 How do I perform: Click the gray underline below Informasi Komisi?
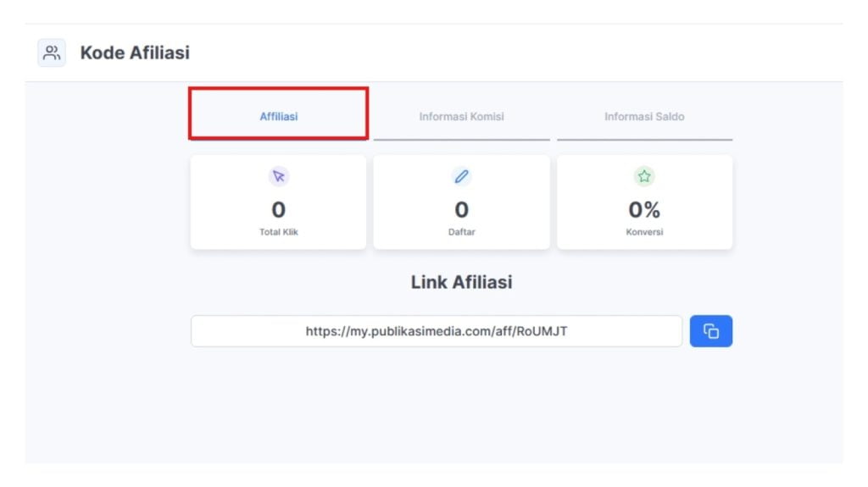pos(461,140)
